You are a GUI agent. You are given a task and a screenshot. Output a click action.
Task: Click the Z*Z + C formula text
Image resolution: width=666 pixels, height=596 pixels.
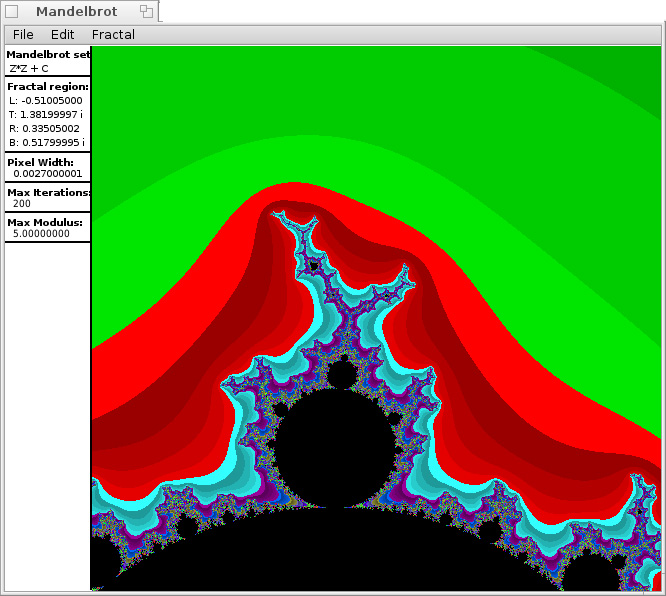pos(29,68)
